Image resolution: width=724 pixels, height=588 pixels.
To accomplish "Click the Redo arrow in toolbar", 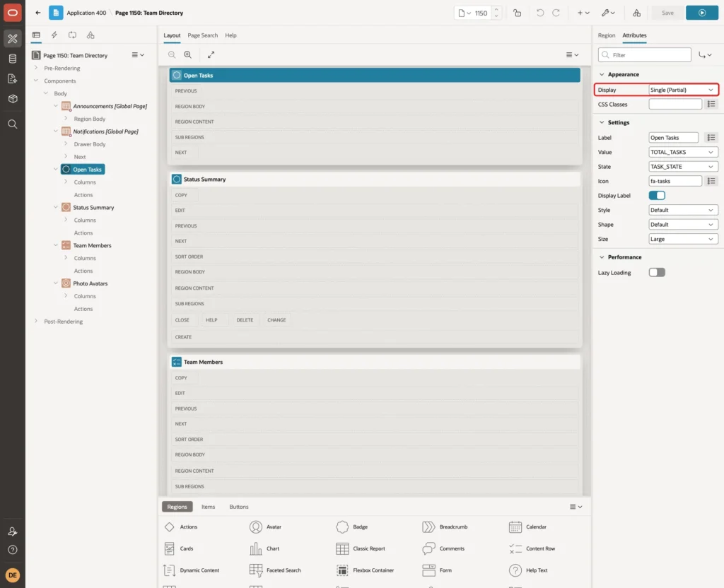I will coord(556,13).
